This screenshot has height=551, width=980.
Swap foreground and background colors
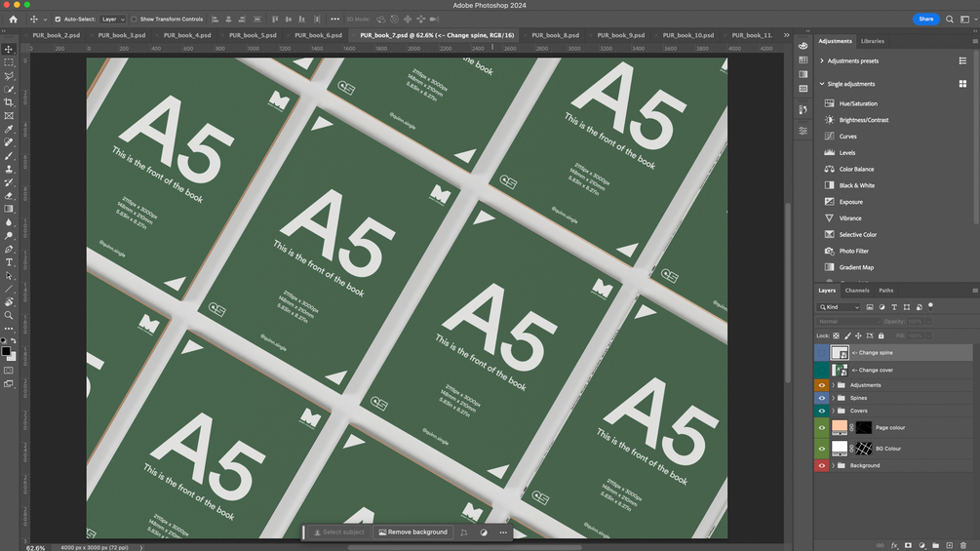tap(14, 341)
